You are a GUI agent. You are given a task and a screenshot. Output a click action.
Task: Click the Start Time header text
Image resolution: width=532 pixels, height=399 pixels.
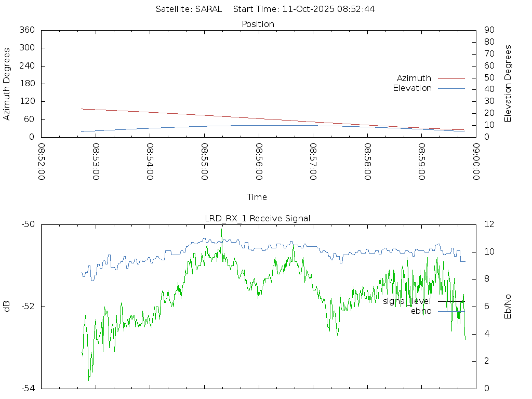[x=304, y=9]
